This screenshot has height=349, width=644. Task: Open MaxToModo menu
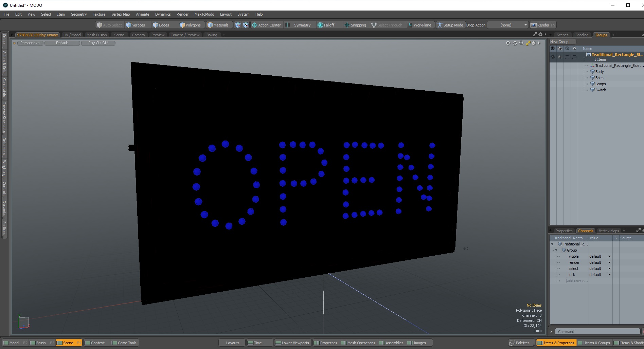click(204, 14)
